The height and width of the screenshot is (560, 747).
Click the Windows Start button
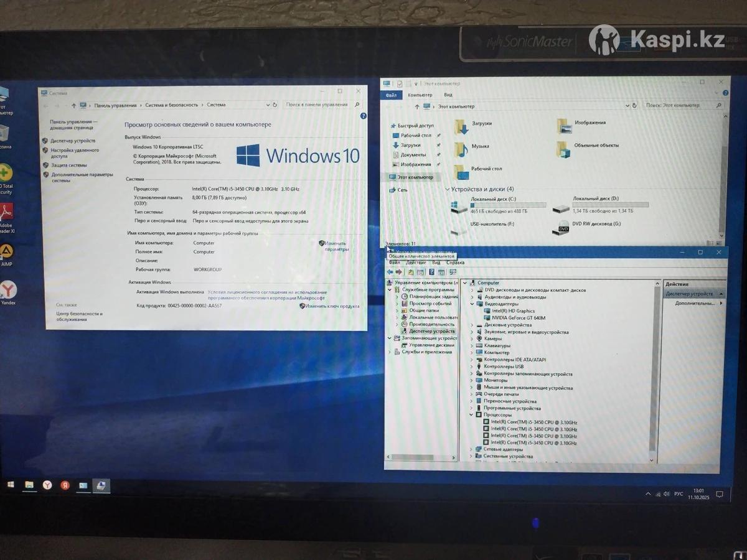[x=11, y=485]
